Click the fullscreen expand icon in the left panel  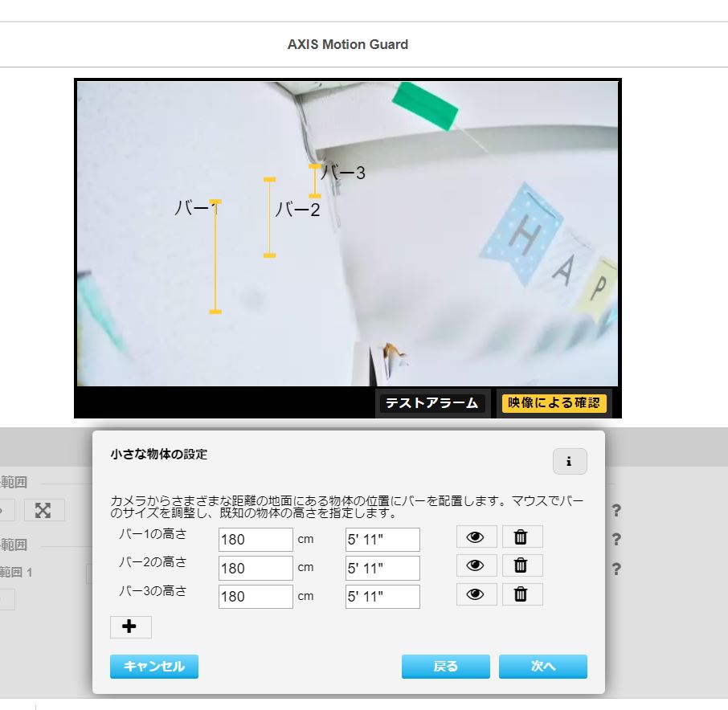[44, 510]
